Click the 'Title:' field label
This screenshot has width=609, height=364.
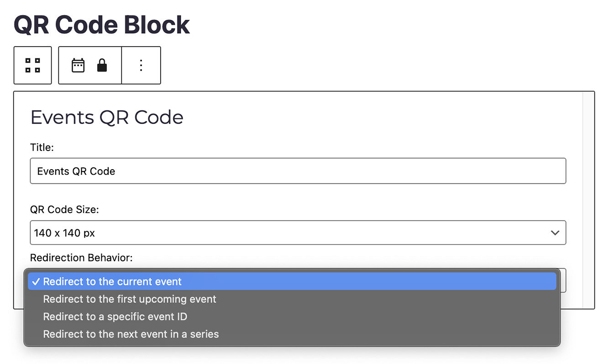point(42,147)
